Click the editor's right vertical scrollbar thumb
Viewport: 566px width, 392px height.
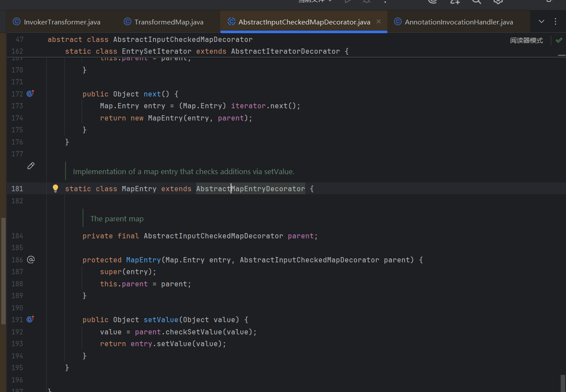[563, 382]
